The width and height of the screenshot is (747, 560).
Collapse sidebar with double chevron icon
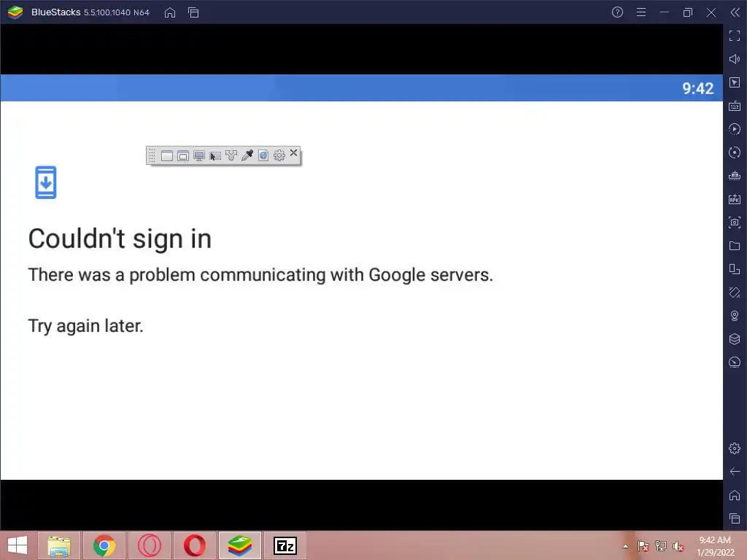(x=735, y=12)
